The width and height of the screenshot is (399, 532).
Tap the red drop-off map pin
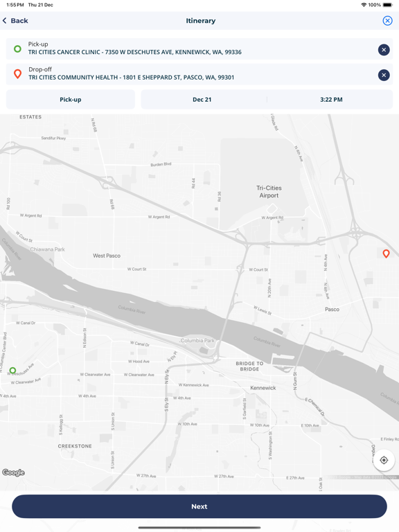[386, 254]
